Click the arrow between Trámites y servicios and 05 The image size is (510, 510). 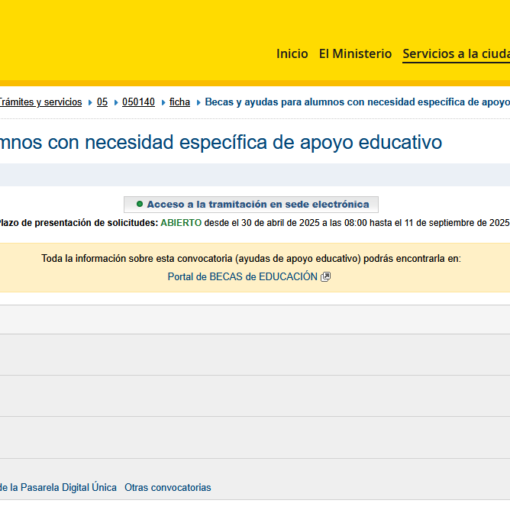click(x=90, y=103)
